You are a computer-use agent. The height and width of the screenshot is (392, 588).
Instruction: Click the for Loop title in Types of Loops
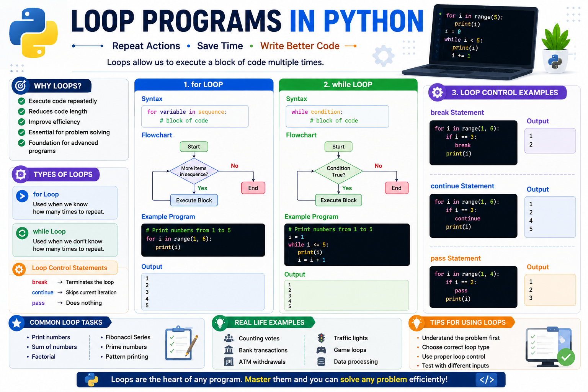point(46,194)
